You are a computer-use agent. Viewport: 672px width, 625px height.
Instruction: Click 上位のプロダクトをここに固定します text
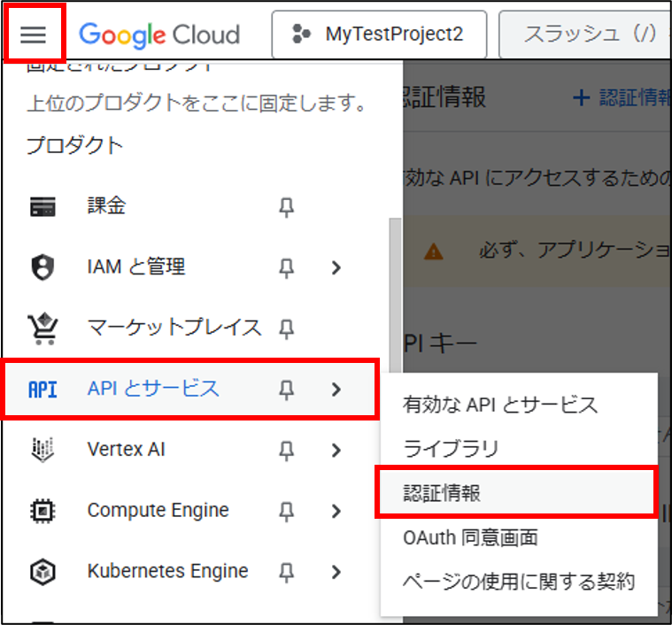tap(197, 104)
